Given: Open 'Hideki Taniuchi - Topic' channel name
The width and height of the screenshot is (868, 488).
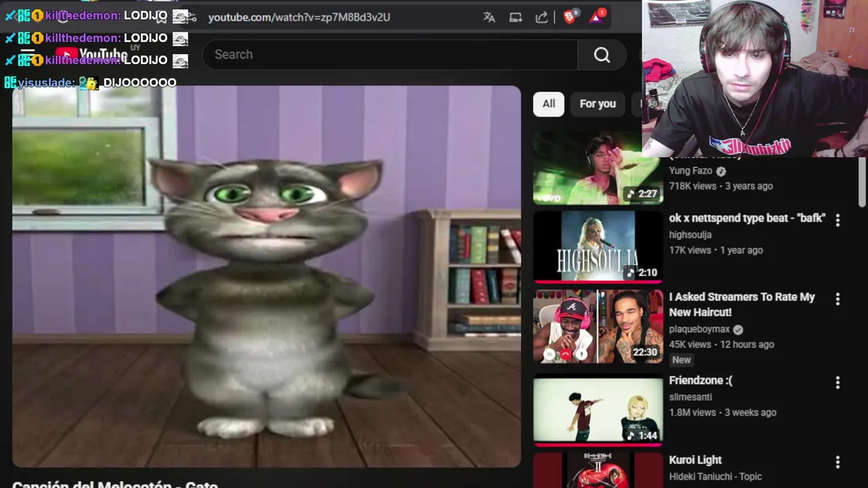Looking at the screenshot, I should click(x=715, y=477).
